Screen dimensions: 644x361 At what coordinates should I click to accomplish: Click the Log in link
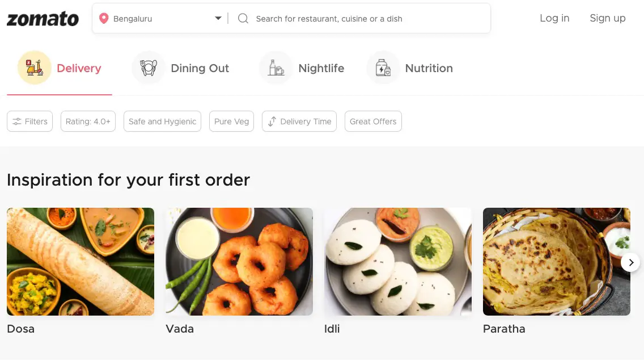pyautogui.click(x=554, y=18)
